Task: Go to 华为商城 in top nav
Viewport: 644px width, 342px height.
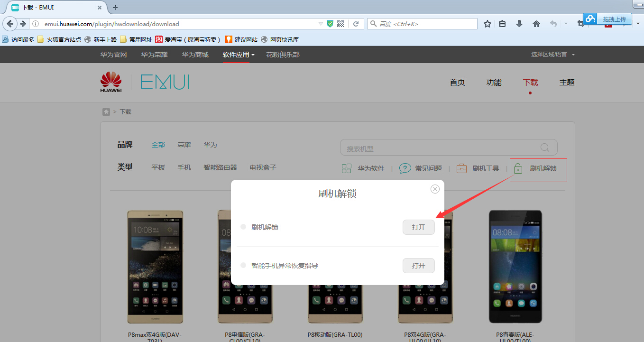Action: [195, 55]
